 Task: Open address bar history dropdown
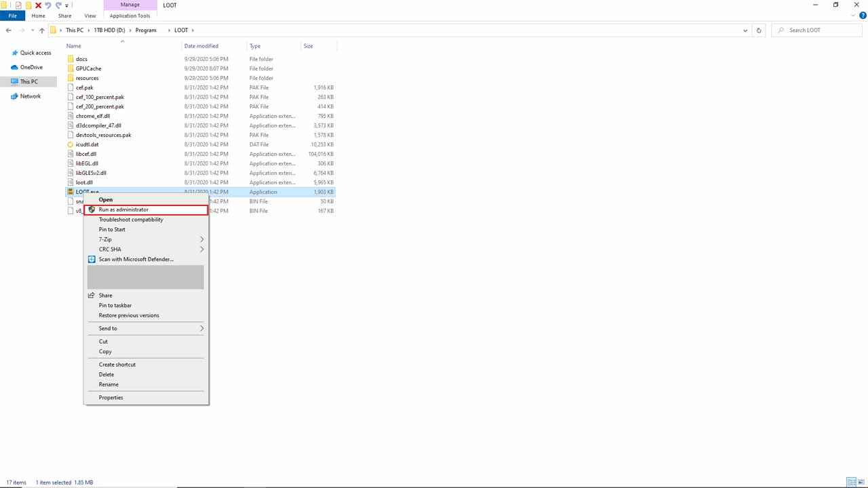(x=745, y=30)
